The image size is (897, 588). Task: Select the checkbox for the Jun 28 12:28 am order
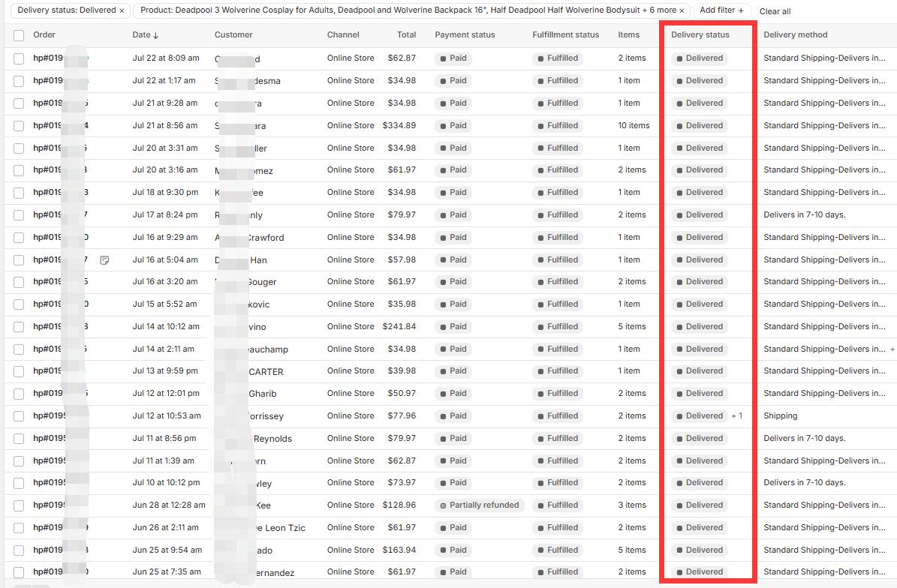coord(19,505)
